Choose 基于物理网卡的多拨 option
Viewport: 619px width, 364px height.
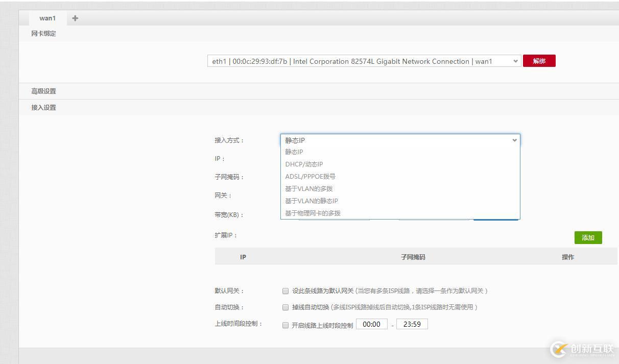(x=313, y=213)
